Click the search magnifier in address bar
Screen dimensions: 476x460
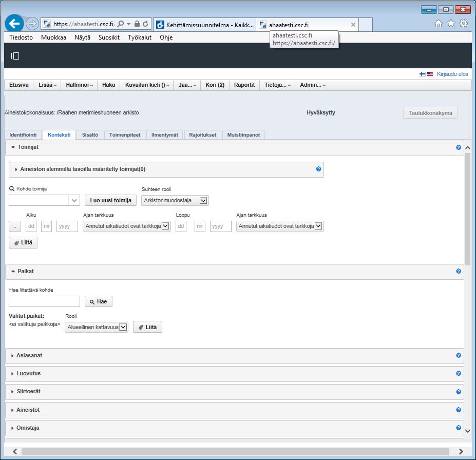[121, 24]
